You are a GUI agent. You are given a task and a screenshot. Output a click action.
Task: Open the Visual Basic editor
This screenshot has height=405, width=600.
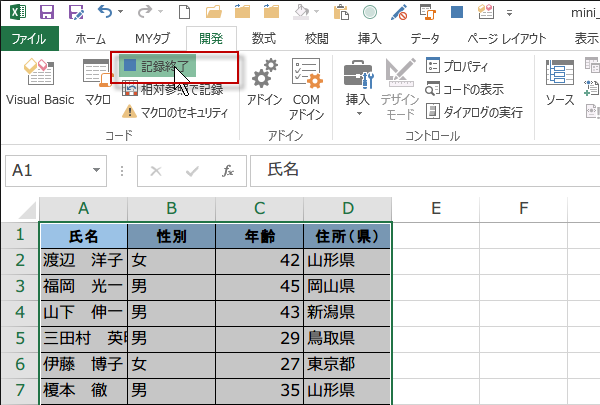pos(40,82)
